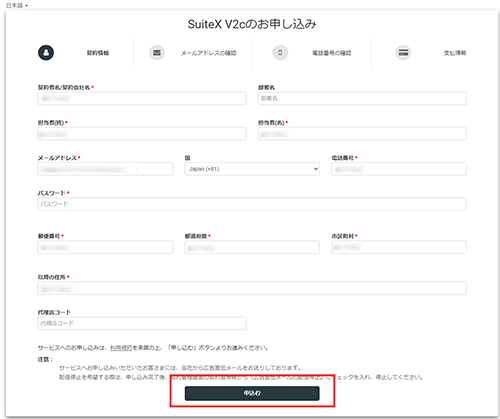Image resolution: width=500 pixels, height=419 pixels.
Task: Click the phone icon for phone number confirmation
Action: [280, 53]
